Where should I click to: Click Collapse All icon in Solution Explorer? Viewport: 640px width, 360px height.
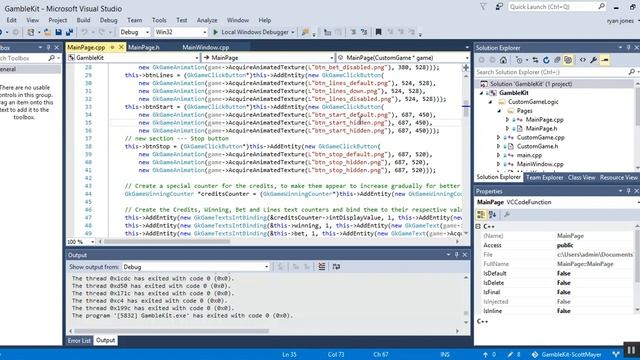(x=557, y=60)
